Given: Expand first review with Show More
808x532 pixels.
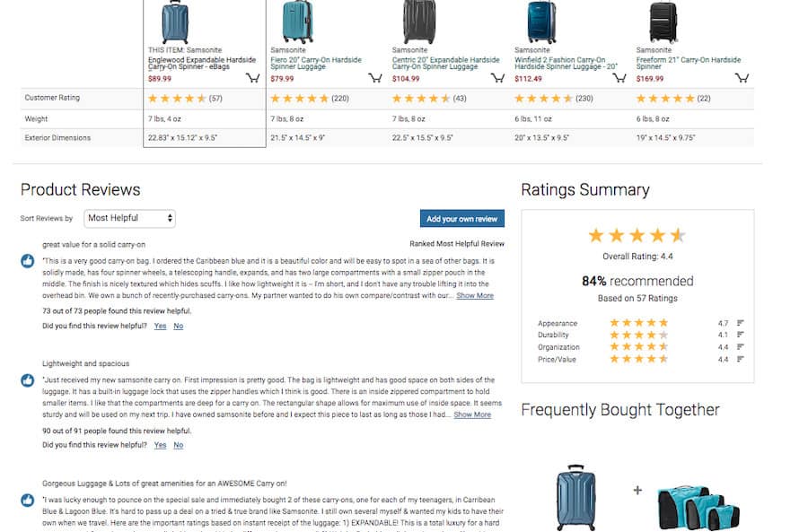Looking at the screenshot, I should (x=475, y=296).
